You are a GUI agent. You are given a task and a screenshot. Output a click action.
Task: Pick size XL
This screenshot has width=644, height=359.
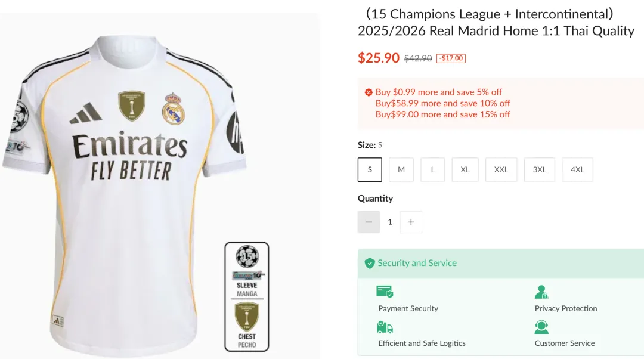pos(465,169)
